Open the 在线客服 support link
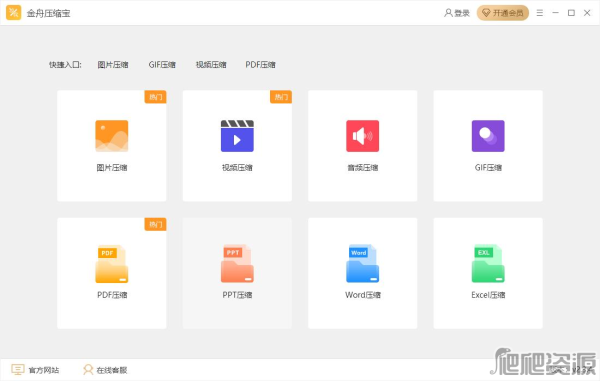The height and width of the screenshot is (381, 600). pyautogui.click(x=112, y=370)
